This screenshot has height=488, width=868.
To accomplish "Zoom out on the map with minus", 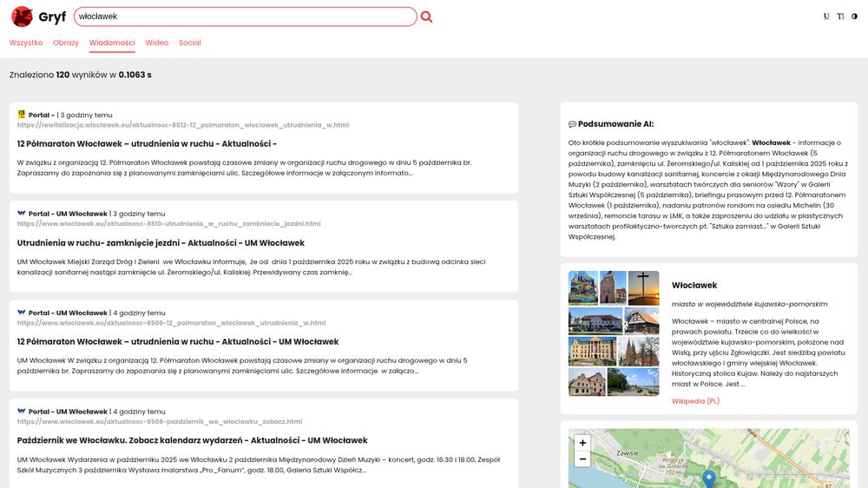I will pyautogui.click(x=582, y=458).
